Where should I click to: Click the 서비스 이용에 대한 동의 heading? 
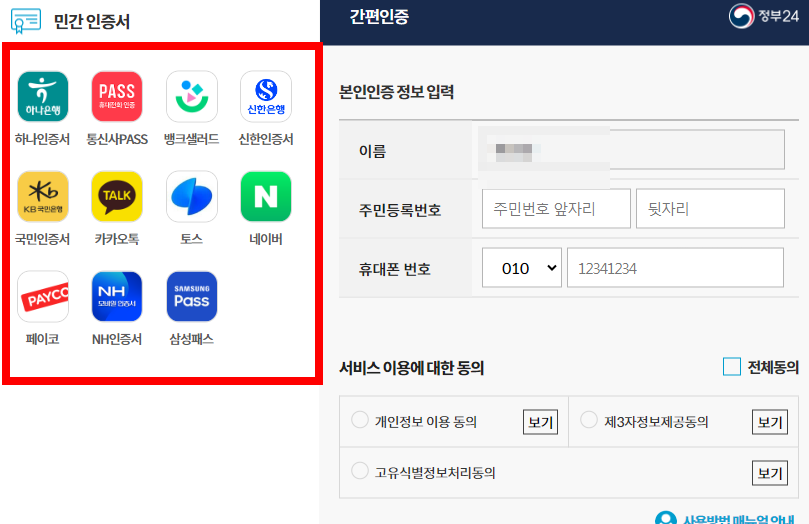411,368
